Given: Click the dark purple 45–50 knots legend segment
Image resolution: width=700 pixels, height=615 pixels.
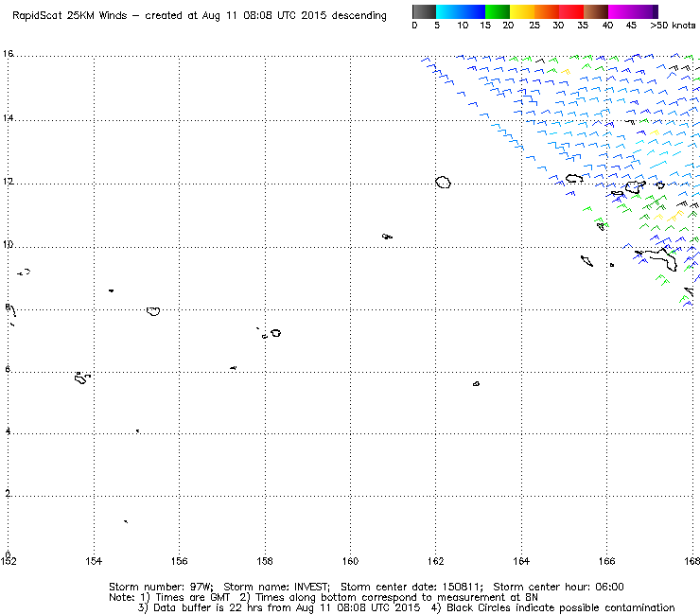Looking at the screenshot, I should coord(645,11).
